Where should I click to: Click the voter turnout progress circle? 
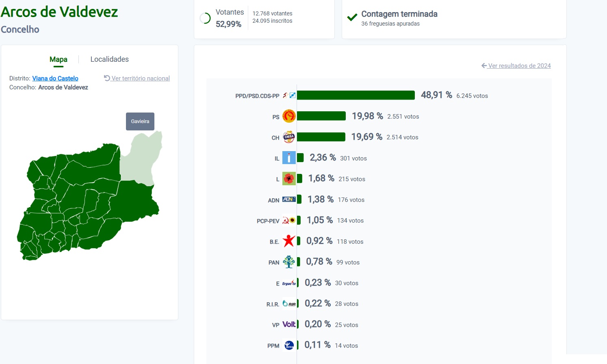click(205, 18)
